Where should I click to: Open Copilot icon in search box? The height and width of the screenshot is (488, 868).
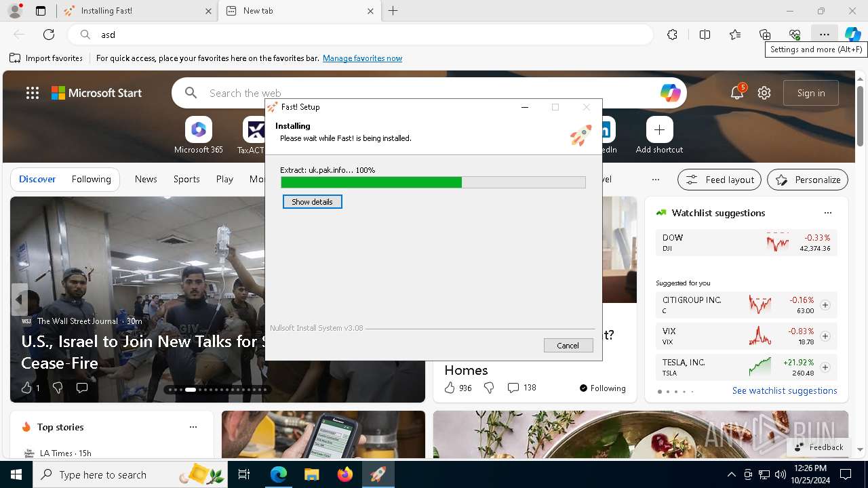click(x=670, y=94)
